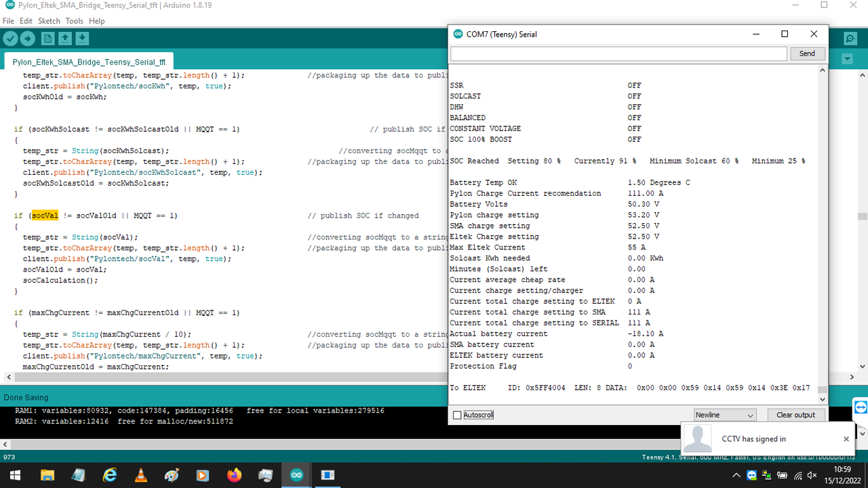Open the tab options dropdown arrow in Arduino
This screenshot has height=488, width=868.
click(x=847, y=60)
